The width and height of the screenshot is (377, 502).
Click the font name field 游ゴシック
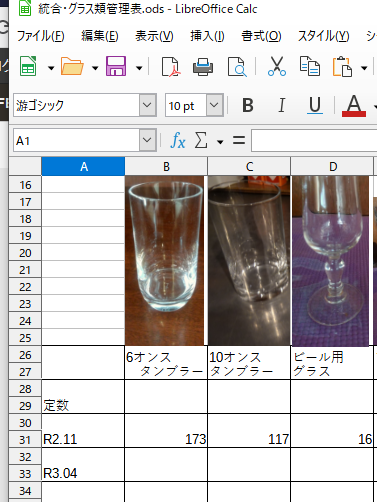point(76,105)
